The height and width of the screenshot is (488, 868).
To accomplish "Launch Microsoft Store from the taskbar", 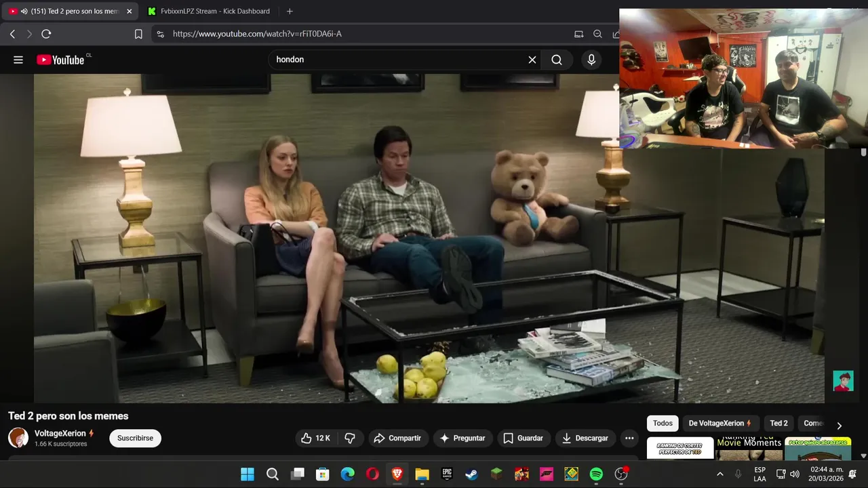I will click(322, 474).
